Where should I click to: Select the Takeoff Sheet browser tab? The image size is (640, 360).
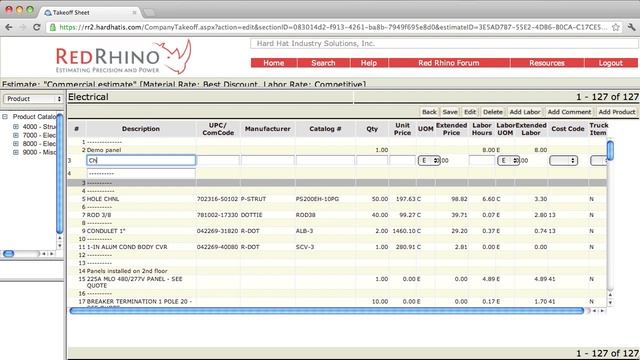pos(90,13)
